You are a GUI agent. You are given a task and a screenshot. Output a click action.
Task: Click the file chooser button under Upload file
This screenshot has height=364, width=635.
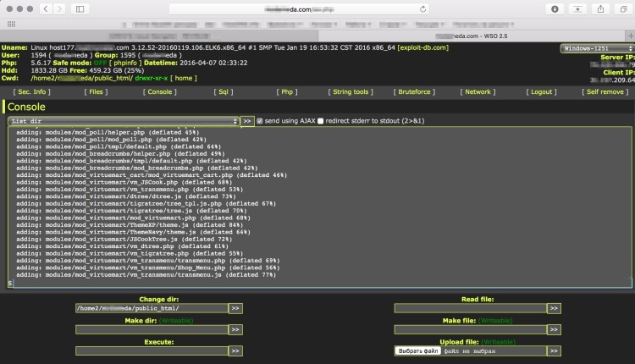pyautogui.click(x=417, y=350)
